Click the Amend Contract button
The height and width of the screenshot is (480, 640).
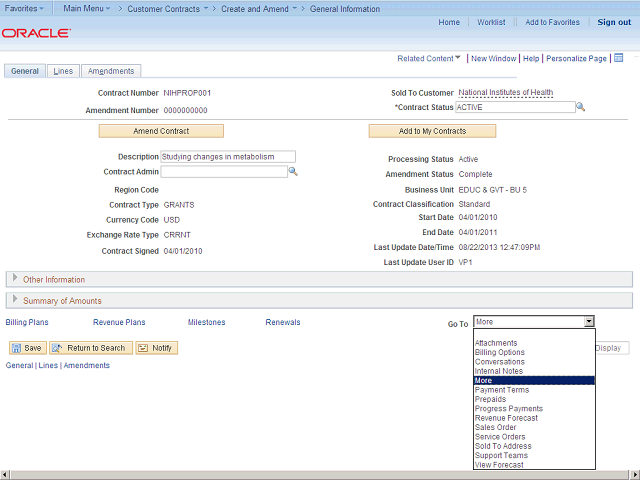coord(161,131)
